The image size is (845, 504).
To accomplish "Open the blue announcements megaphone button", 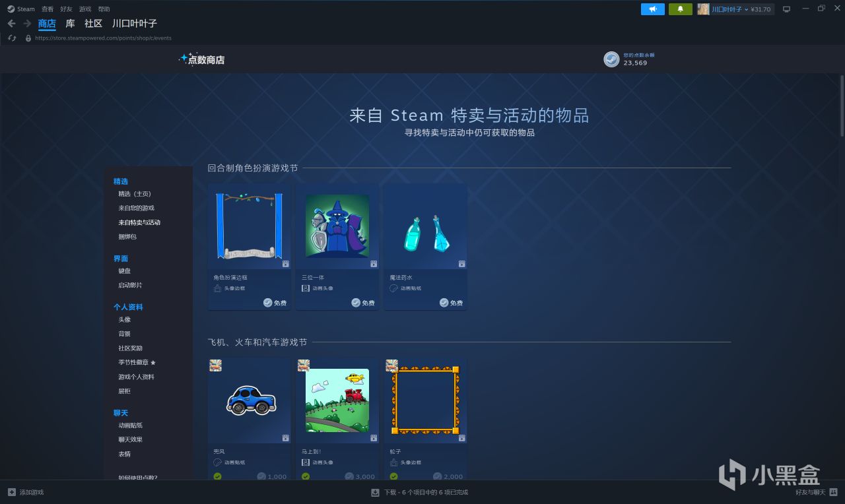I will click(653, 9).
